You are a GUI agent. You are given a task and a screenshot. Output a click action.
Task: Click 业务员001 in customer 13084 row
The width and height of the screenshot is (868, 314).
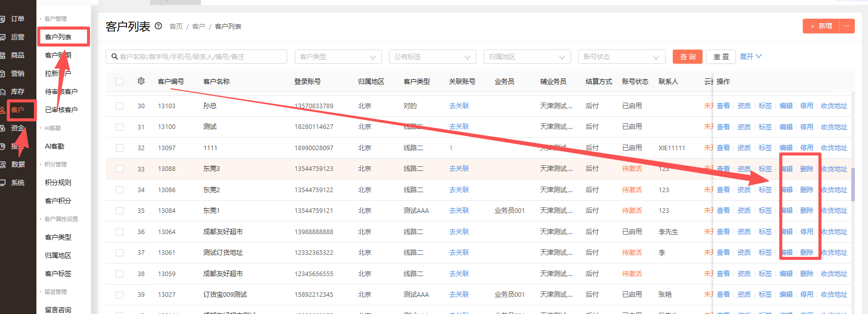(x=509, y=210)
